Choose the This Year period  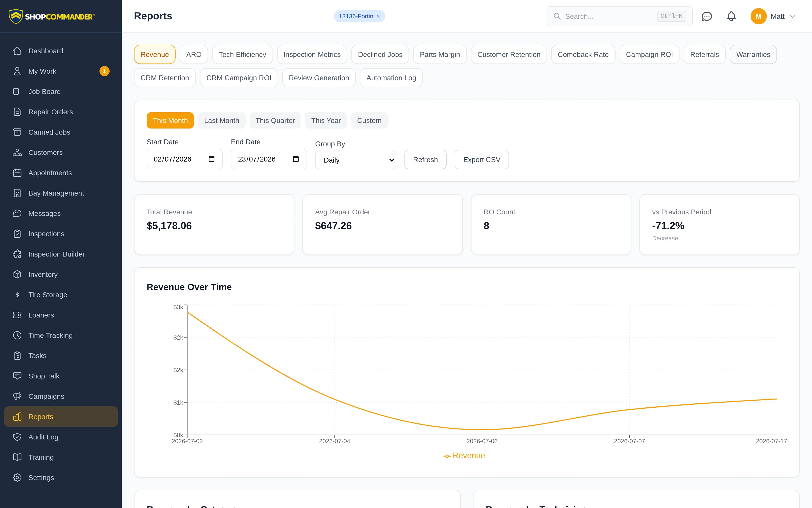326,120
